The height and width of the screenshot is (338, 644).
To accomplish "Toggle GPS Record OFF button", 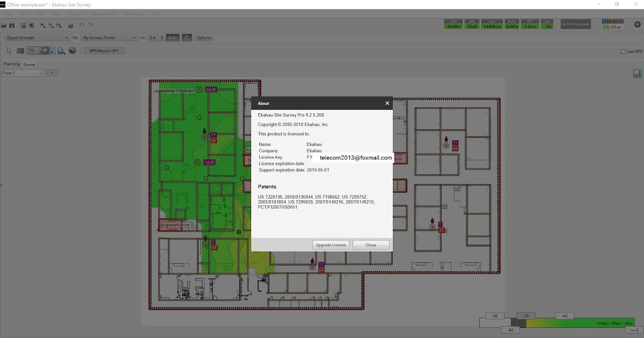I will (104, 50).
